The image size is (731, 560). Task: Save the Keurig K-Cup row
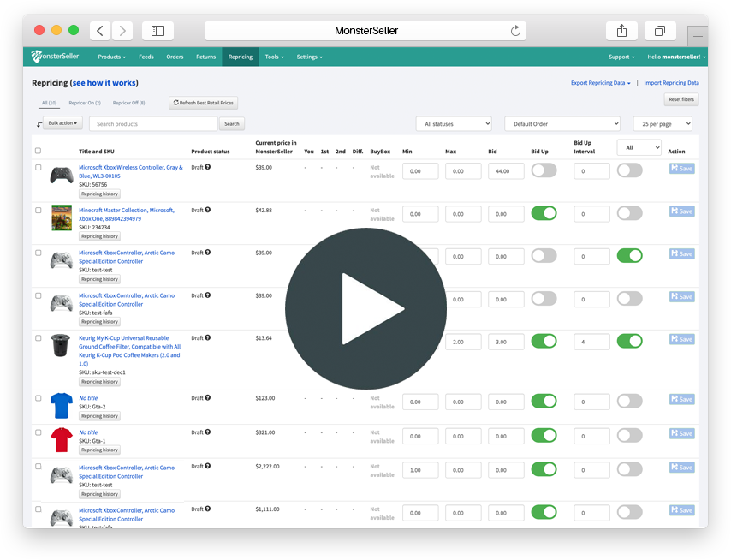(682, 339)
